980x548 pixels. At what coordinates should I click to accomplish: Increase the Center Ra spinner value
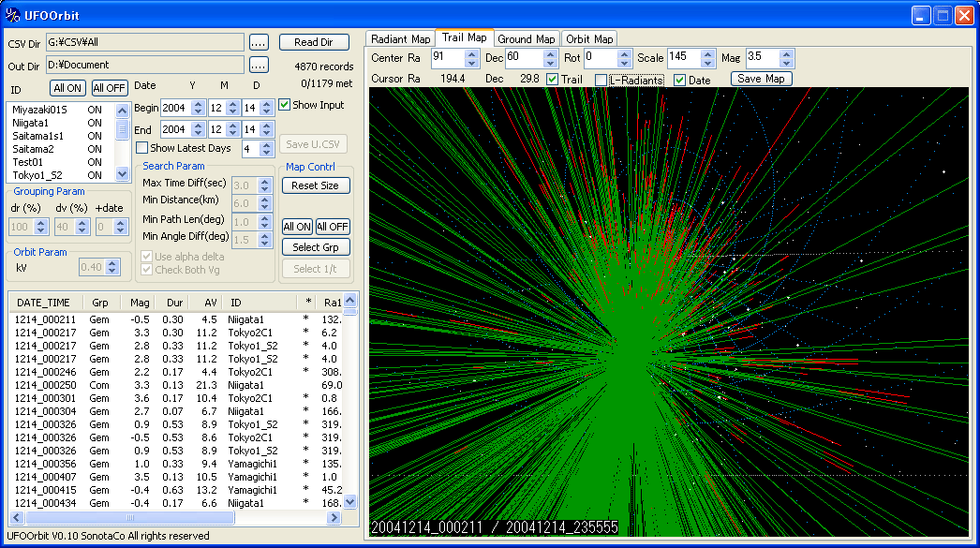coord(470,53)
